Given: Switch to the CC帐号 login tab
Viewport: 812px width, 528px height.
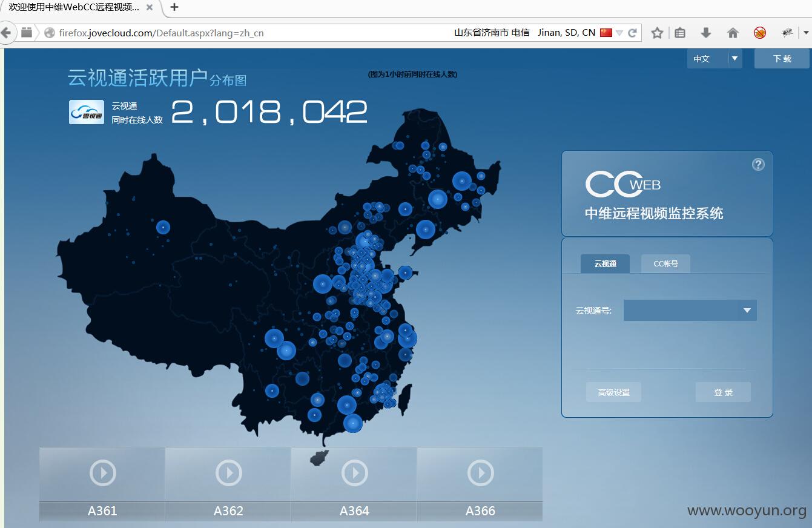Looking at the screenshot, I should click(x=665, y=264).
